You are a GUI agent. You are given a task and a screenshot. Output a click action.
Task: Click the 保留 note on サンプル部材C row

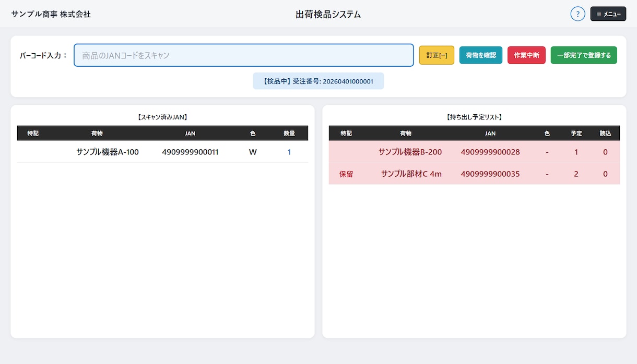(346, 174)
